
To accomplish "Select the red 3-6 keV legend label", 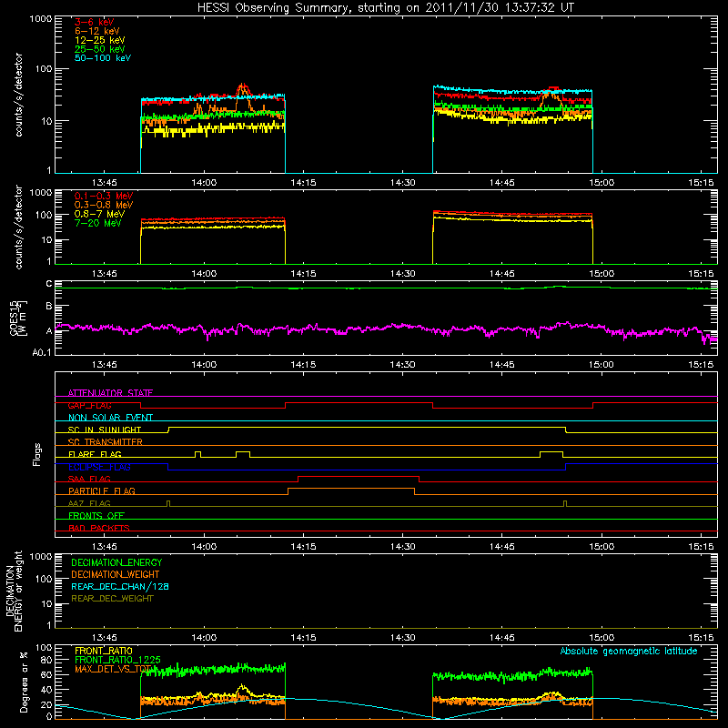I will pyautogui.click(x=95, y=22).
